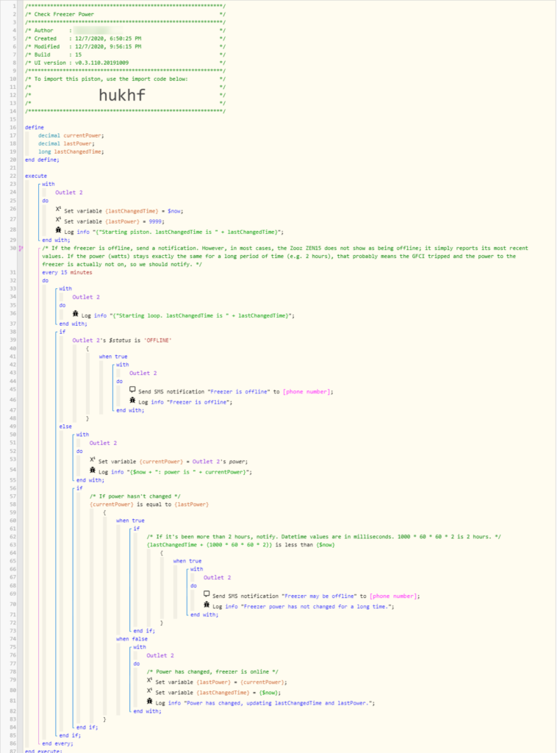560x753 pixels.
Task: Click the long comment about Zooz ZEN15 offline
Action: [x=285, y=257]
